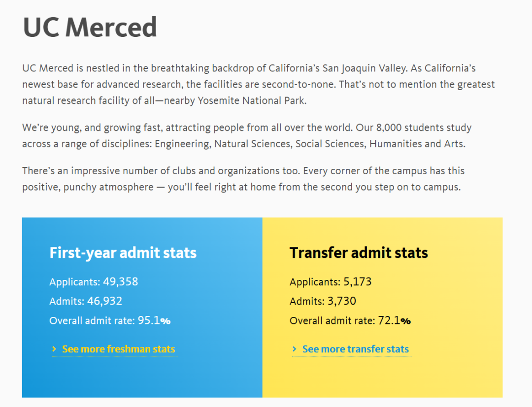
Task: Click the UC Merced page heading
Action: (90, 28)
